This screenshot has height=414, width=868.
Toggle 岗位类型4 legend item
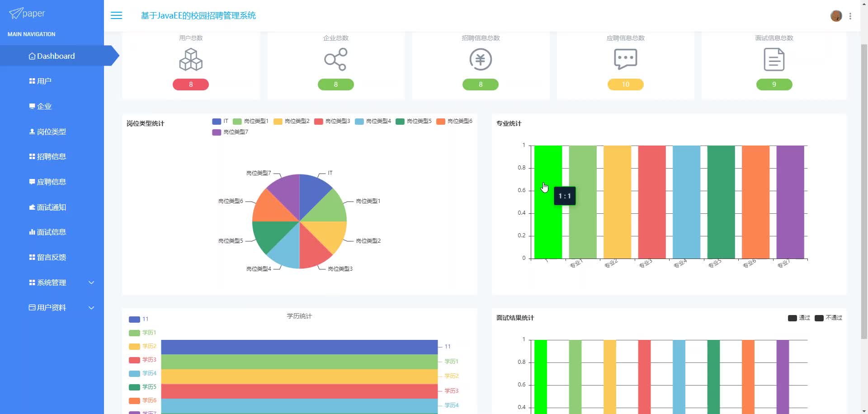373,121
